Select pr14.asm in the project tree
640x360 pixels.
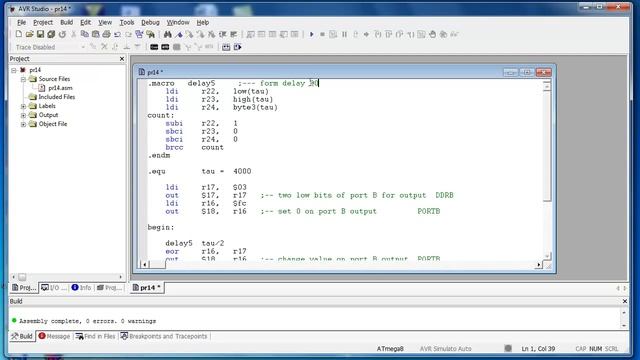click(60, 88)
